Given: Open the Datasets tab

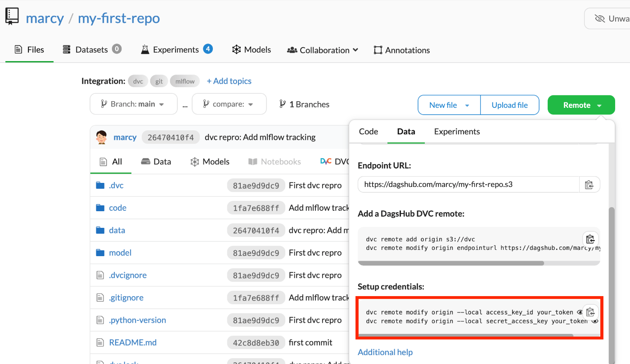Looking at the screenshot, I should (x=92, y=50).
